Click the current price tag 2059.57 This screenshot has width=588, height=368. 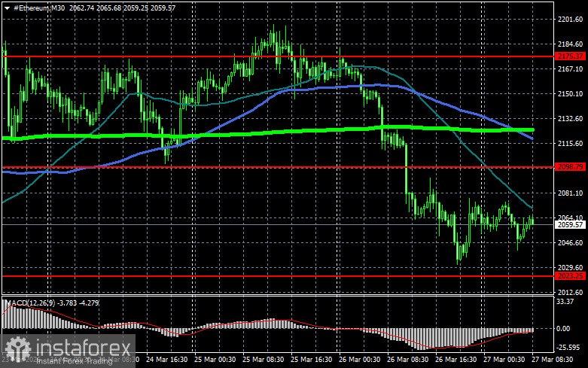(x=571, y=225)
